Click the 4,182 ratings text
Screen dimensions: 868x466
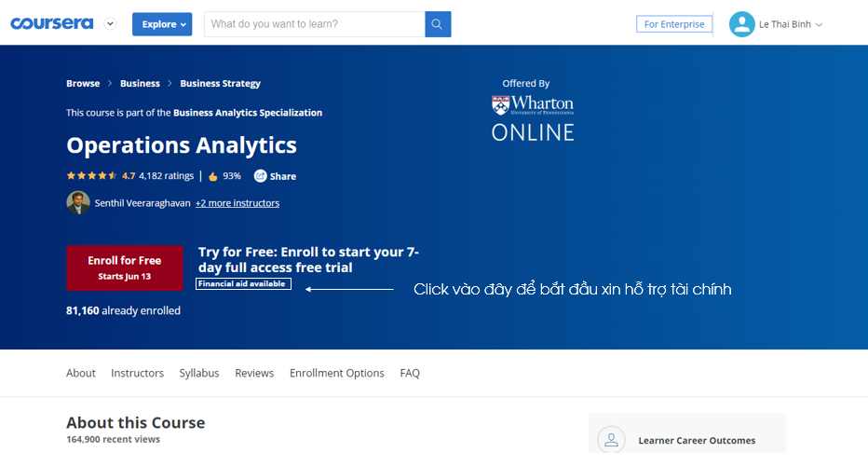coord(166,175)
